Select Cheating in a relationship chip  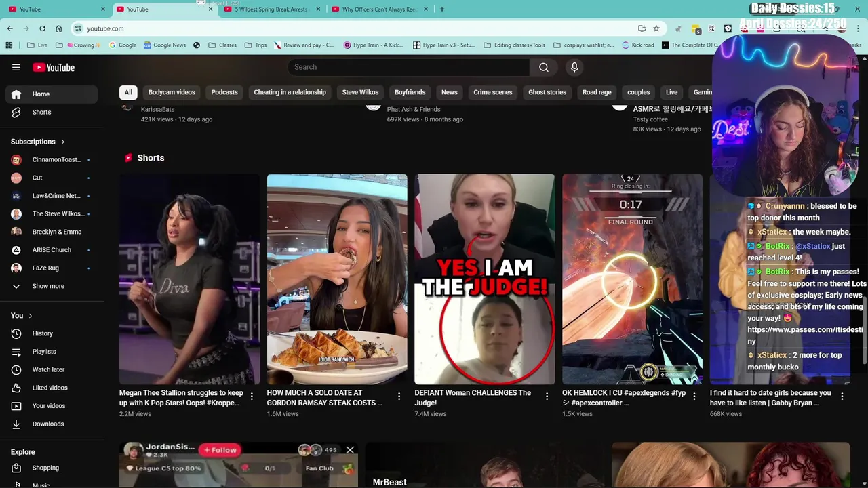pos(290,92)
